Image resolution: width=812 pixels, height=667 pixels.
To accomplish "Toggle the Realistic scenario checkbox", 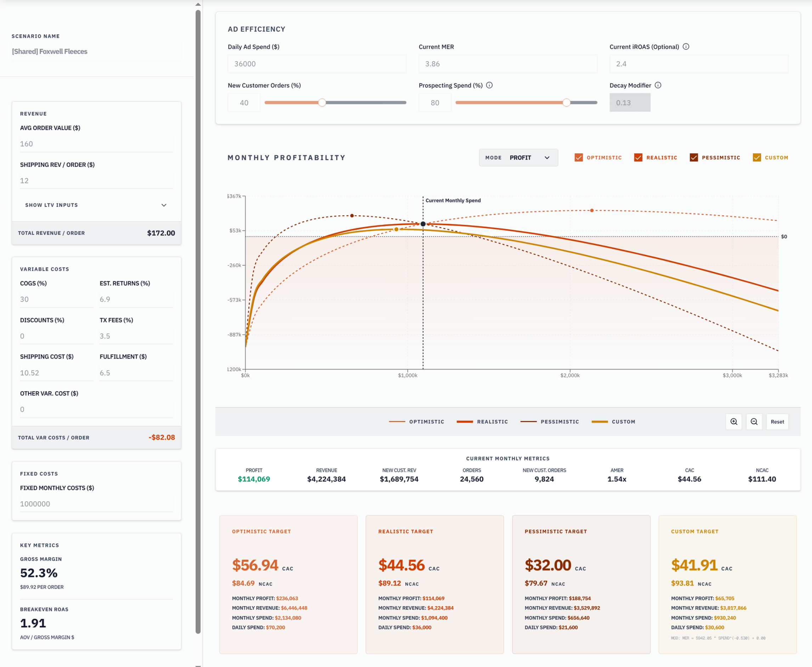I will 638,158.
